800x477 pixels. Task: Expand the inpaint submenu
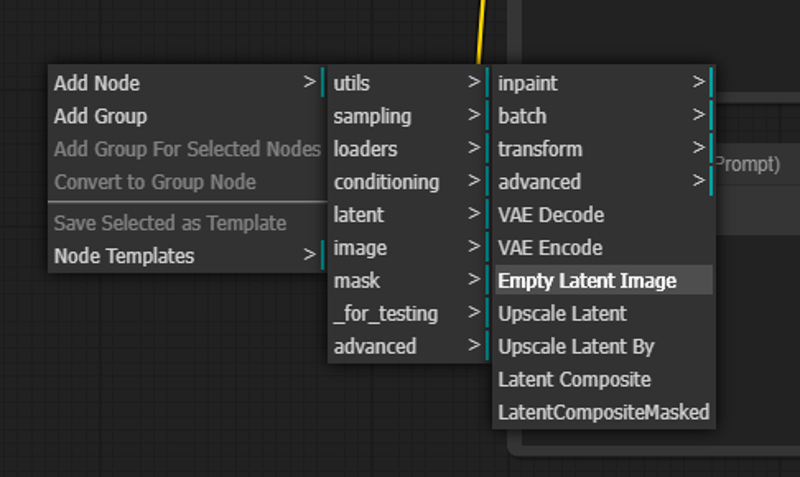tap(604, 83)
